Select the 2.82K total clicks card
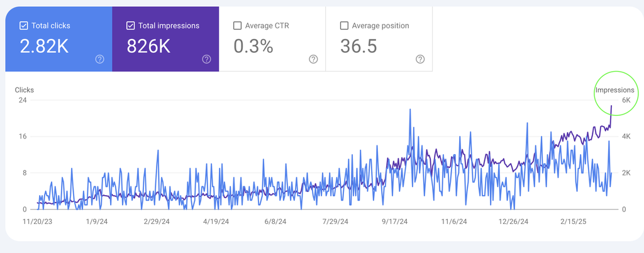 [x=58, y=39]
